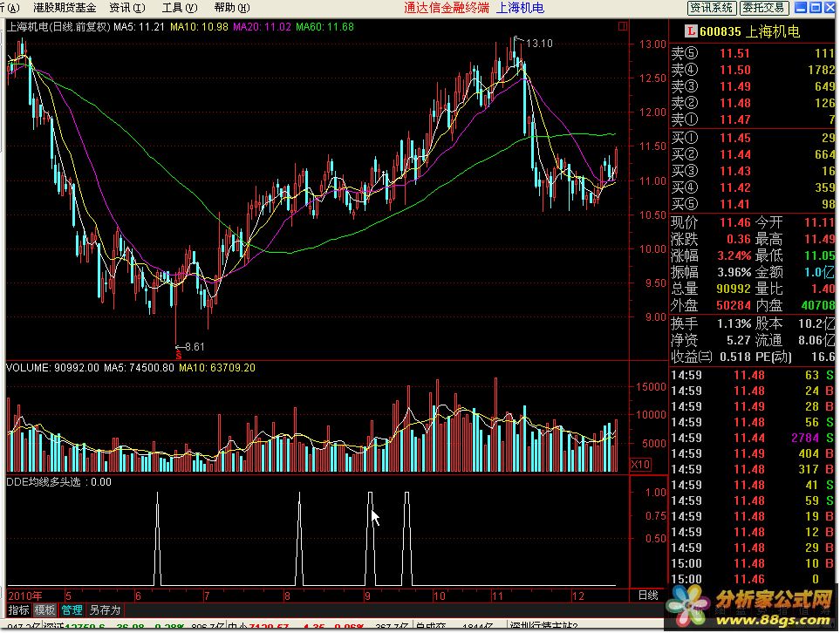Screen dimensions: 840x633
Task: Click the red S marker below the 8.61 low
Action: (x=179, y=356)
